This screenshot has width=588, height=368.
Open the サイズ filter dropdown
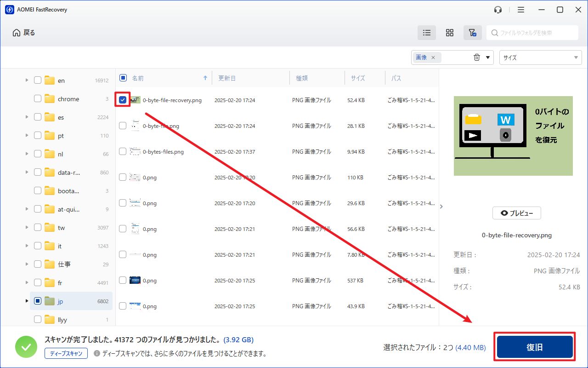pos(541,57)
